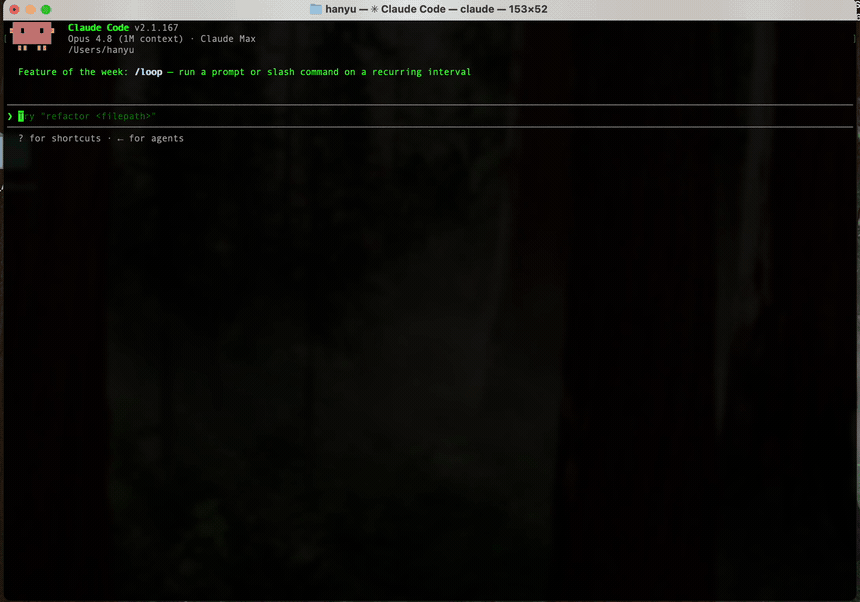Click 'Opus 4.8 (1M context)' model text
The height and width of the screenshot is (602, 860).
point(125,39)
